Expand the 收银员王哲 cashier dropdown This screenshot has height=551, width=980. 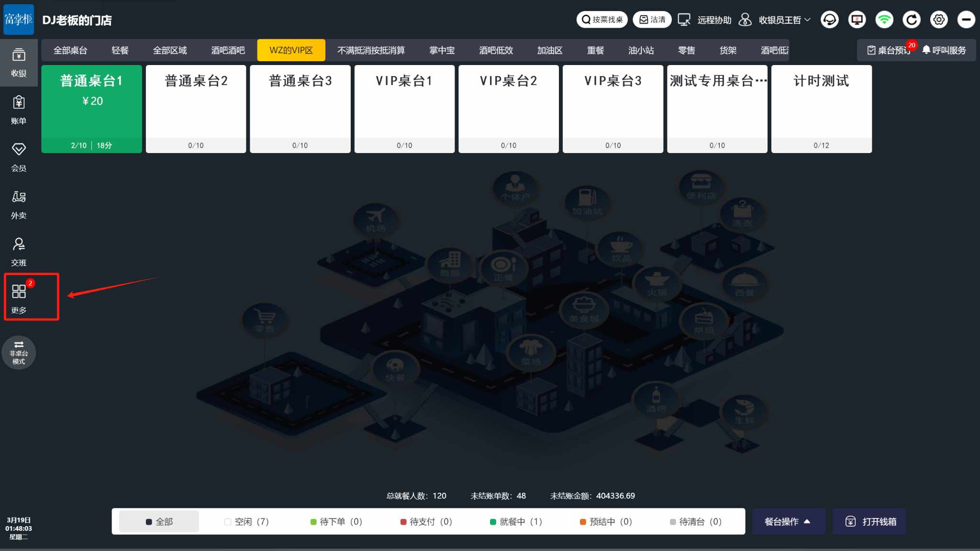775,20
